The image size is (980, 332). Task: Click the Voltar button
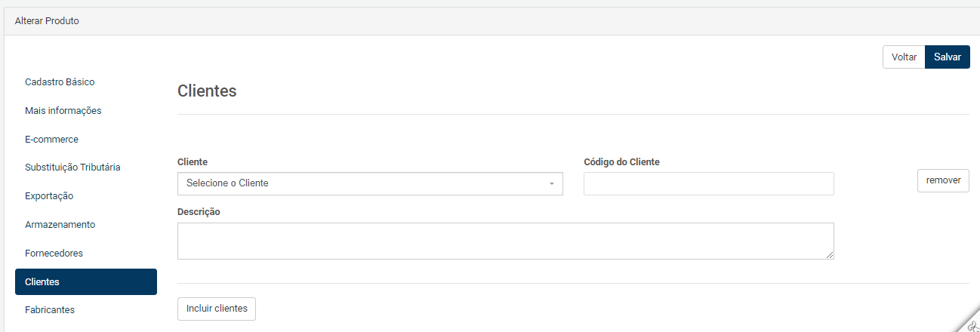(x=904, y=57)
